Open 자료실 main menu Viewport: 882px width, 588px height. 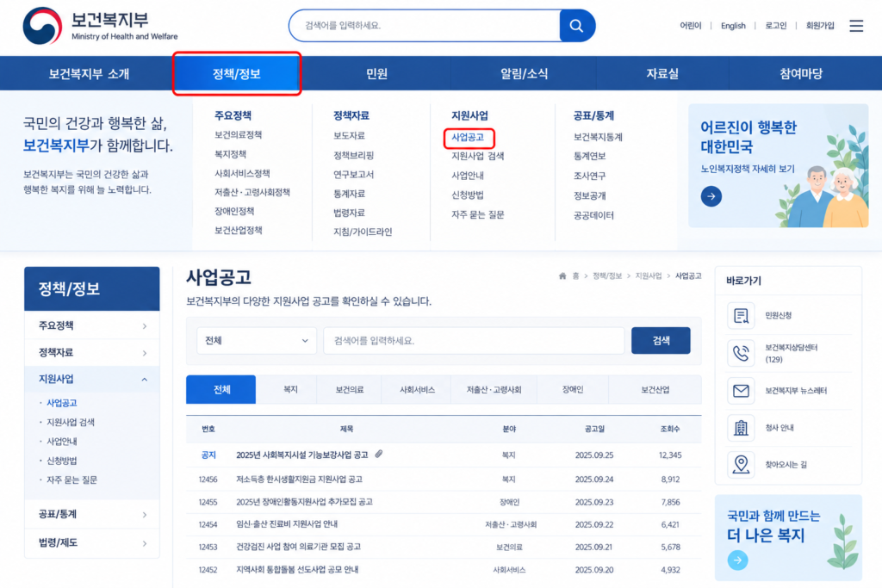coord(662,74)
